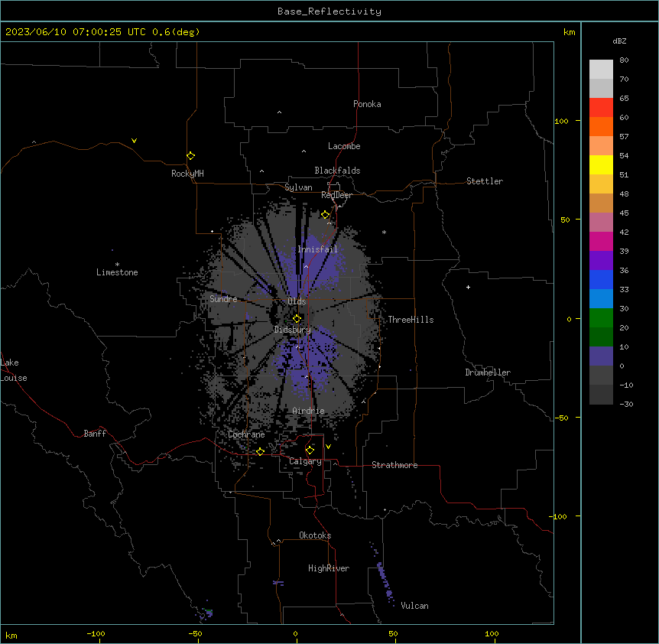Click the asterisk marker above Limestone label
The image size is (659, 644).
click(x=117, y=265)
